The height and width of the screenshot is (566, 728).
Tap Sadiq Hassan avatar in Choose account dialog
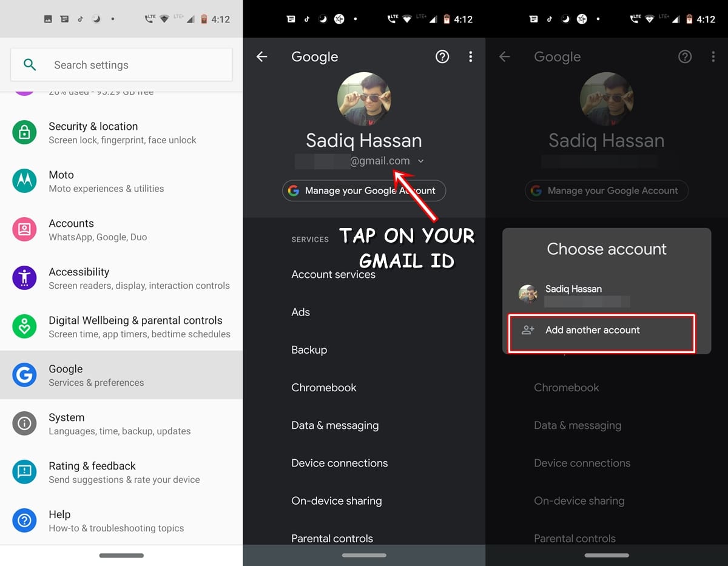(528, 294)
